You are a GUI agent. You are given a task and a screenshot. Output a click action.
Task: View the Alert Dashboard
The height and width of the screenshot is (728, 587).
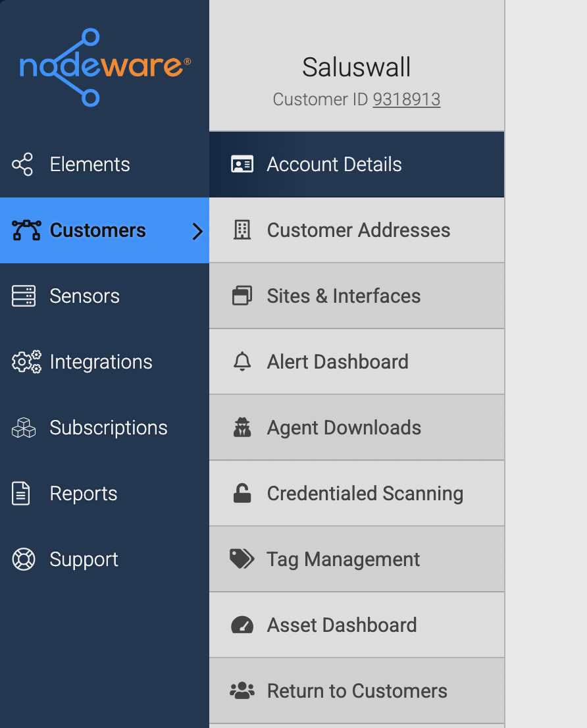[357, 361]
